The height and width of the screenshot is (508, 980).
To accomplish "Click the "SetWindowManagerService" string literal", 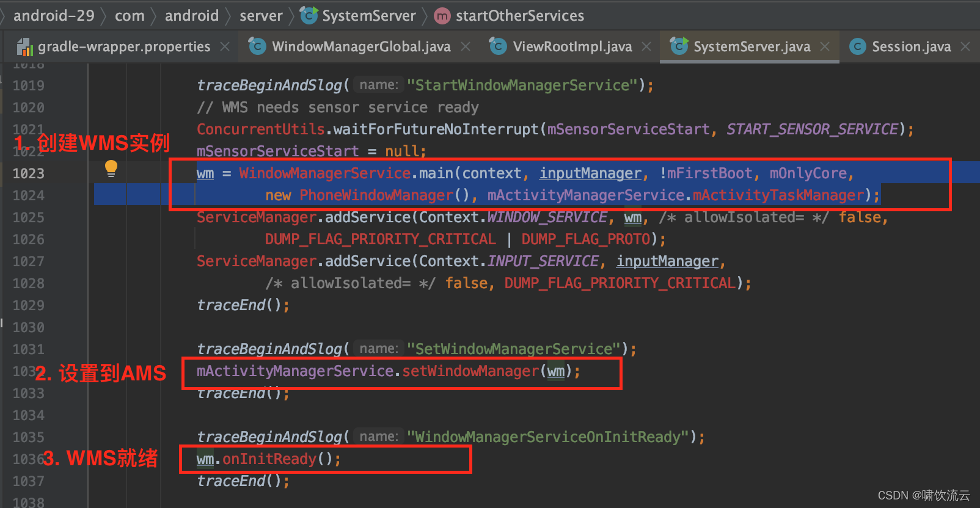I will point(514,349).
